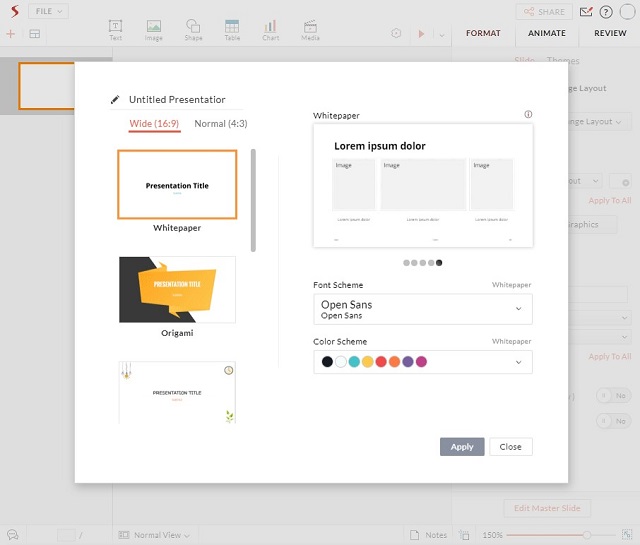The image size is (640, 545).
Task: Click the pencil edit icon beside presentation name
Action: 116,100
